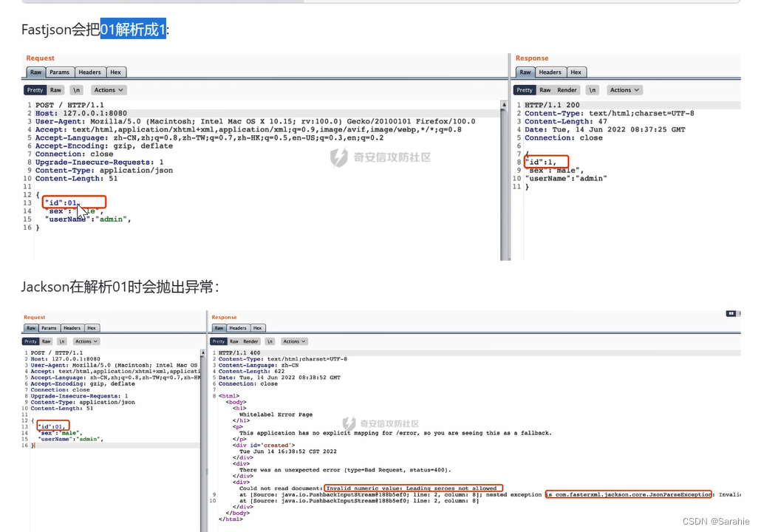Switch to Raw view in Jackson Request editor

click(46, 341)
